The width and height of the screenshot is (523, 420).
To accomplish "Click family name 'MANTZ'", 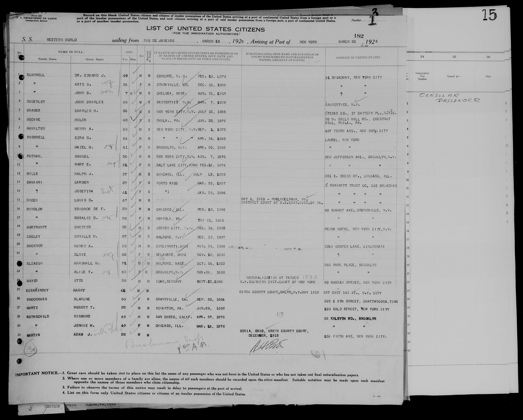I will [32, 308].
